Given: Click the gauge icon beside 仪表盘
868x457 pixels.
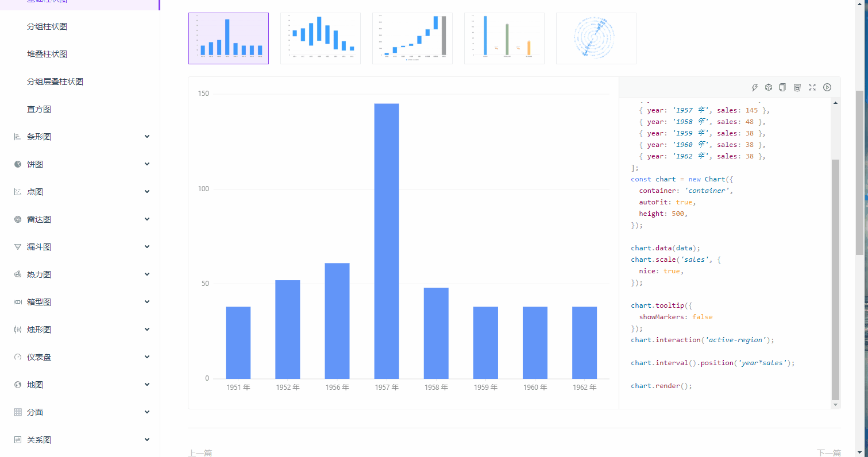Looking at the screenshot, I should click(x=18, y=357).
